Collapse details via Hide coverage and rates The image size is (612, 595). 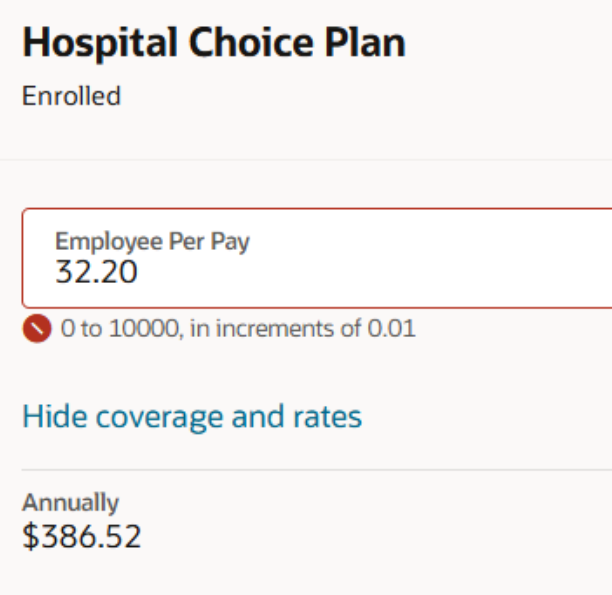coord(192,417)
